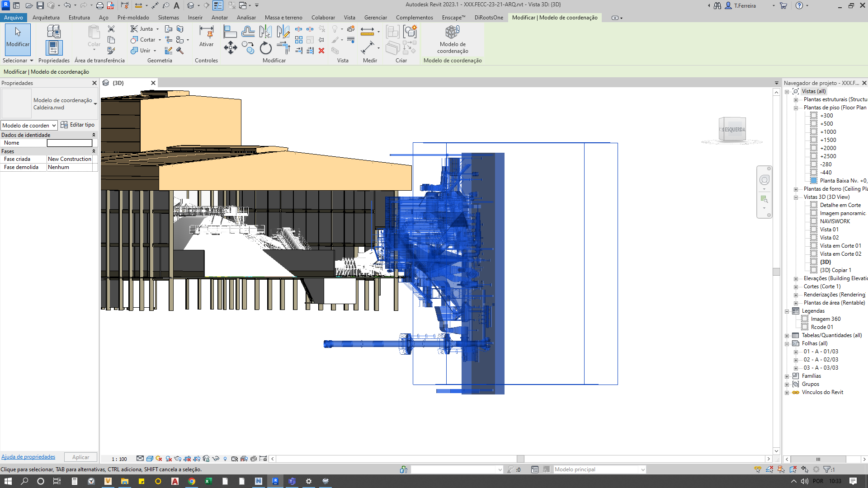The image size is (868, 488).
Task: Use the Align tool in Modificar panel
Action: [x=230, y=31]
